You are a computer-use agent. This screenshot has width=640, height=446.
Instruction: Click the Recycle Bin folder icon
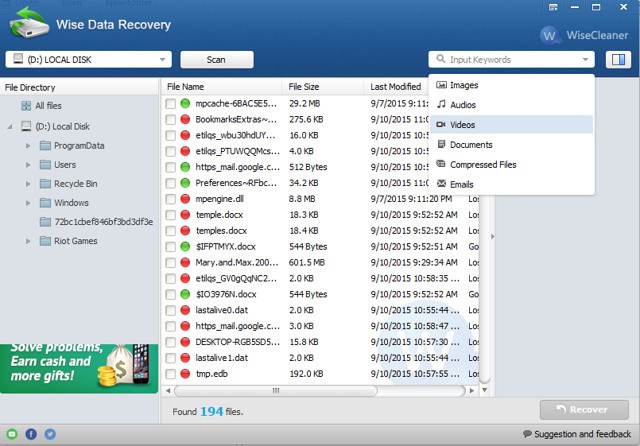click(45, 184)
